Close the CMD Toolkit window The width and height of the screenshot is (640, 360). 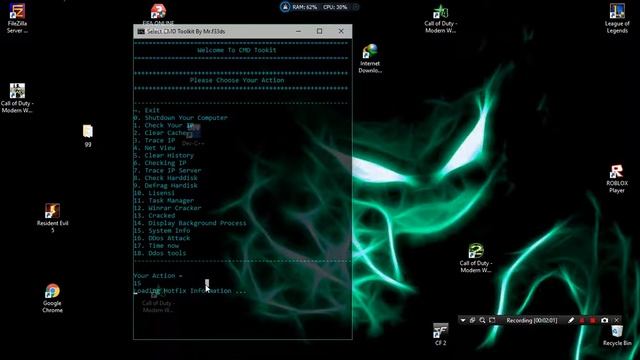341,31
